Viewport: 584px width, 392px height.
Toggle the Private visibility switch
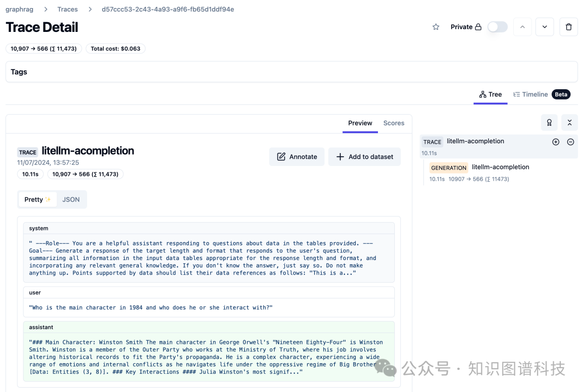pos(497,27)
